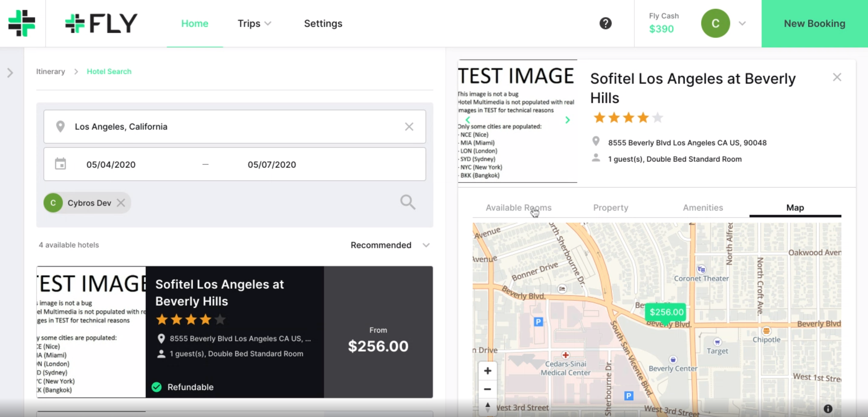Click the Sofitel hotel card test image
The height and width of the screenshot is (417, 868).
pyautogui.click(x=91, y=332)
